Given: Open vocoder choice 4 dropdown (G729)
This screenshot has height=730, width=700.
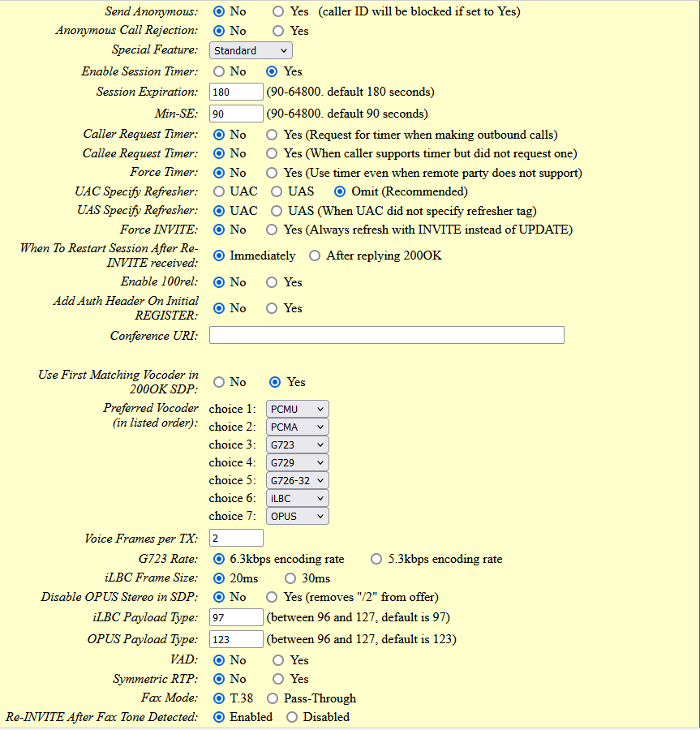Looking at the screenshot, I should click(298, 462).
